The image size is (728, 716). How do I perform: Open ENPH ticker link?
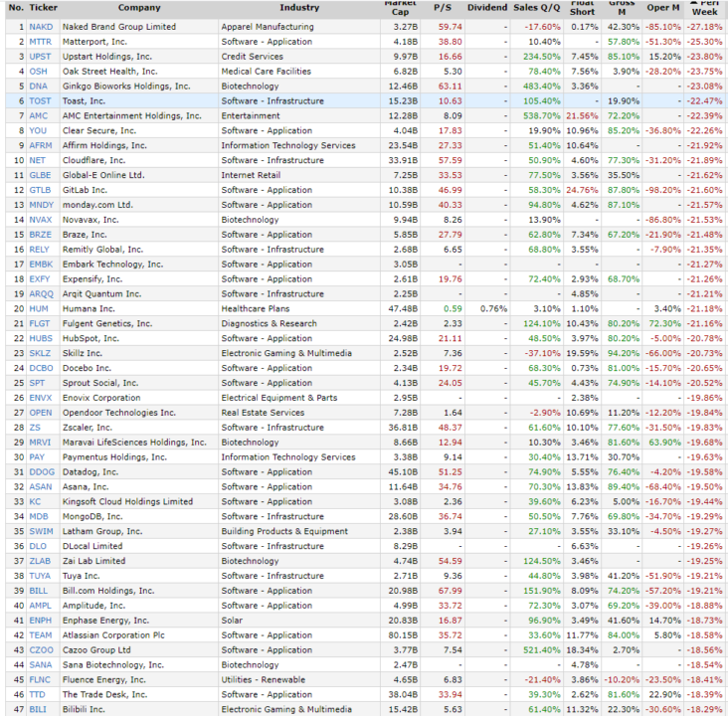[x=41, y=622]
